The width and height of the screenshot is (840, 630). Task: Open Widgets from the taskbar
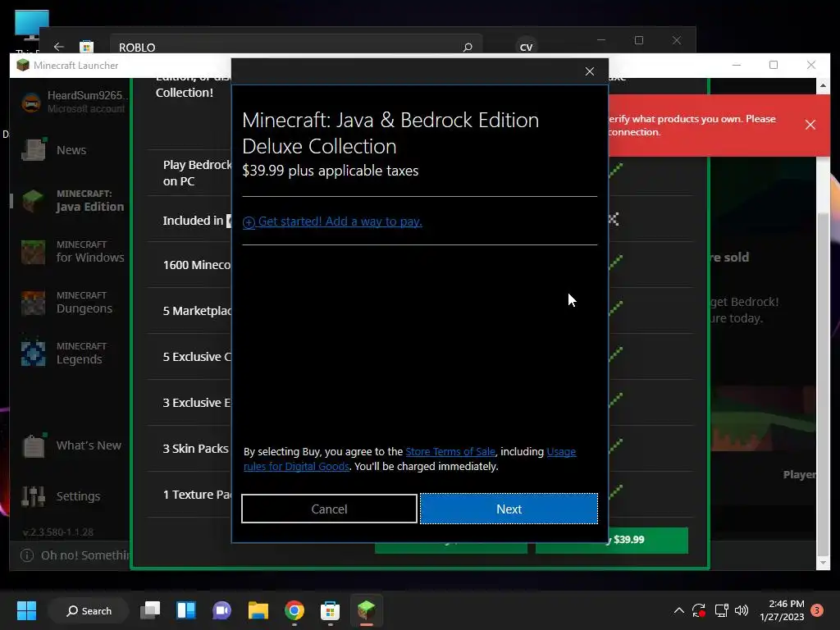click(x=186, y=610)
